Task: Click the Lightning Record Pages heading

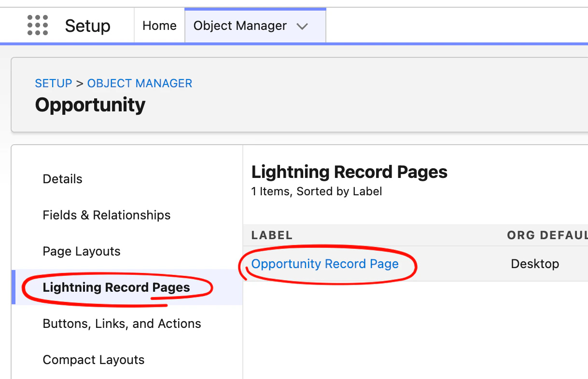Action: [350, 172]
